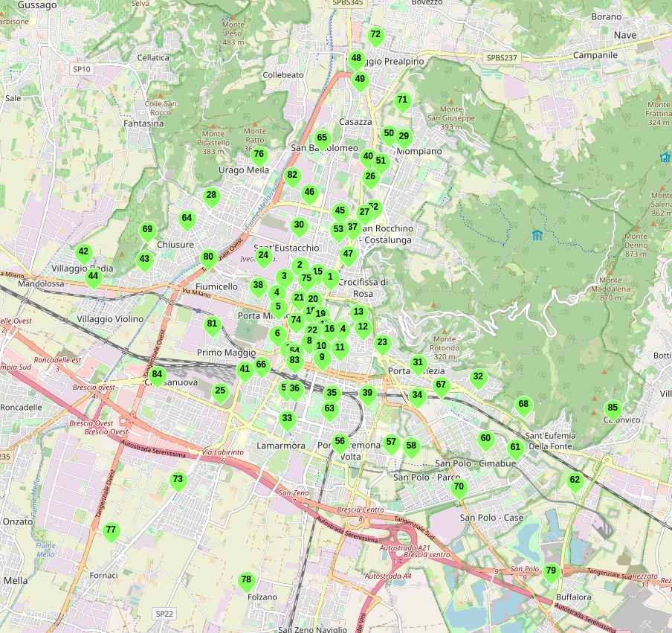
Task: Select marker 26
Action: tap(370, 179)
